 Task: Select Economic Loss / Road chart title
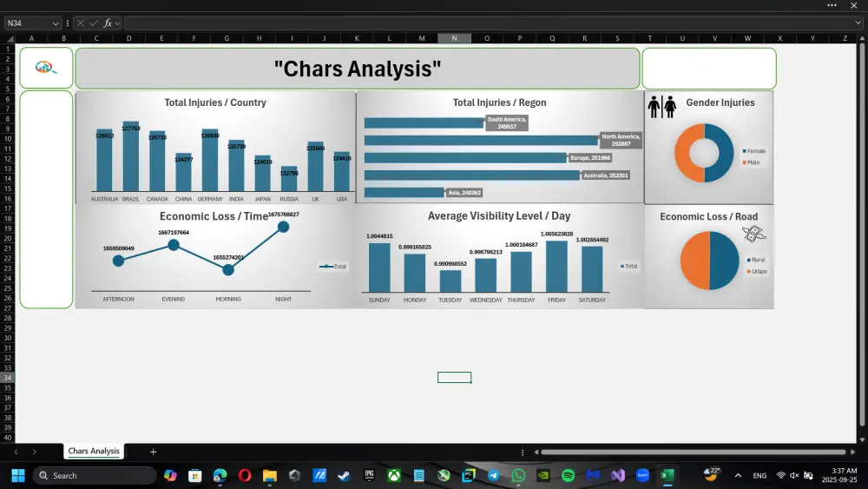pos(708,216)
